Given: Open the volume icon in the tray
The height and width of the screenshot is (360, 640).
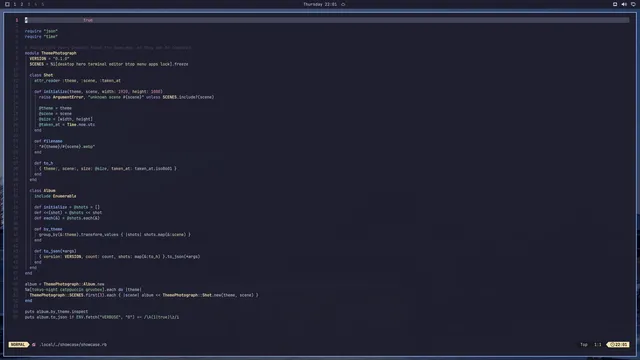Looking at the screenshot, I should click(x=624, y=4).
